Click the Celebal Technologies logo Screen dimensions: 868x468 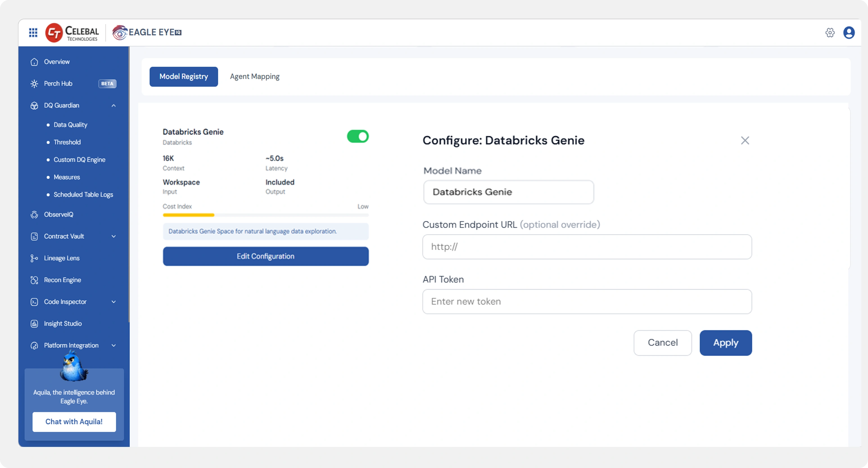tap(72, 33)
